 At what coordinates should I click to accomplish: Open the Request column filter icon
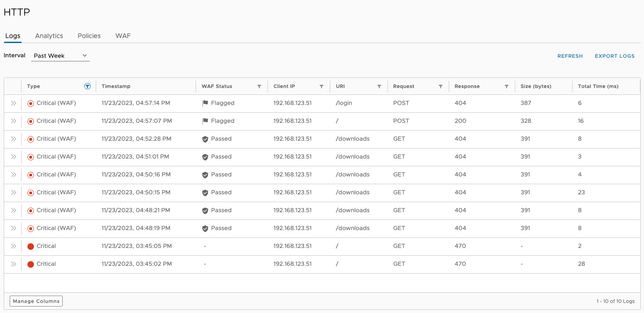[441, 86]
